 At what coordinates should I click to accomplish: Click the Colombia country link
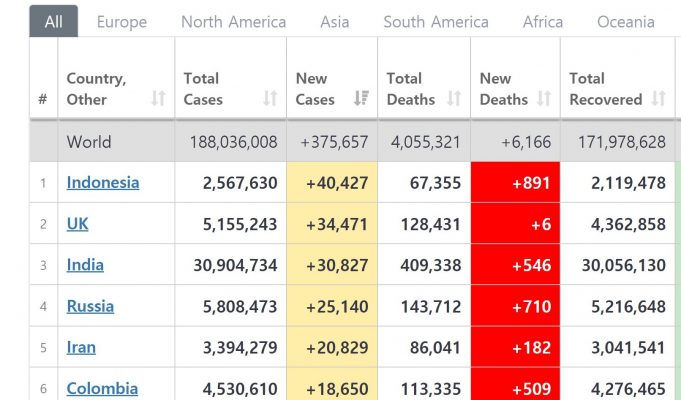102,388
